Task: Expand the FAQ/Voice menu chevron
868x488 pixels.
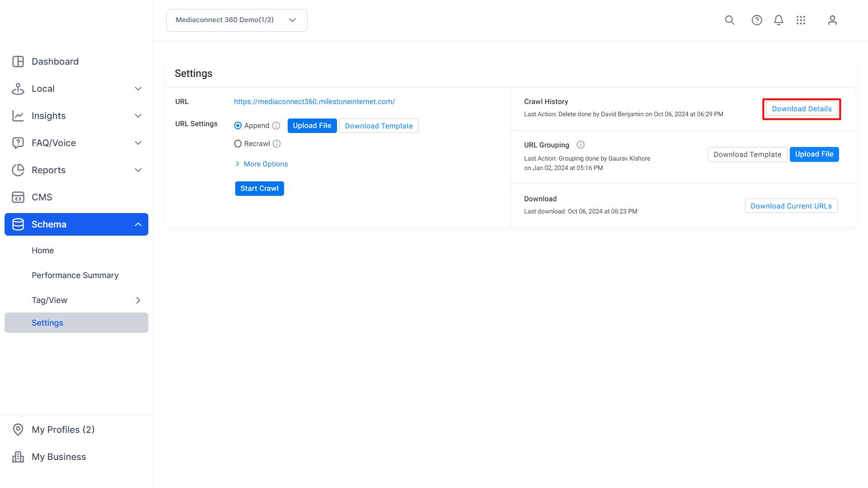Action: click(x=138, y=143)
